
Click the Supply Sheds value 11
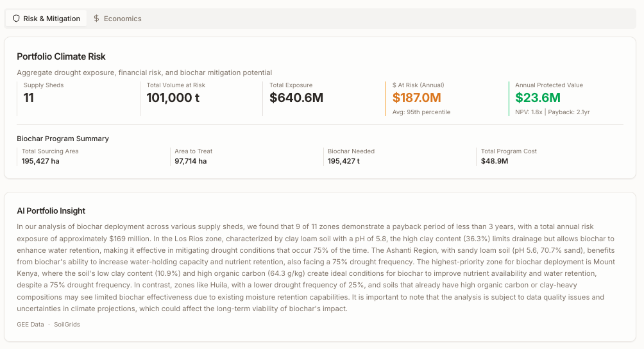[29, 98]
